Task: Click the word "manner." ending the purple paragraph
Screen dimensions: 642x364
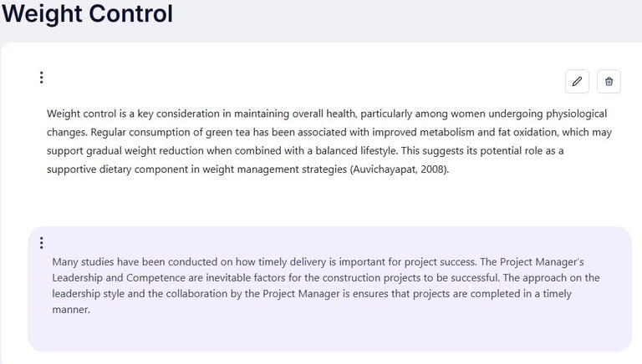Action: tap(70, 310)
